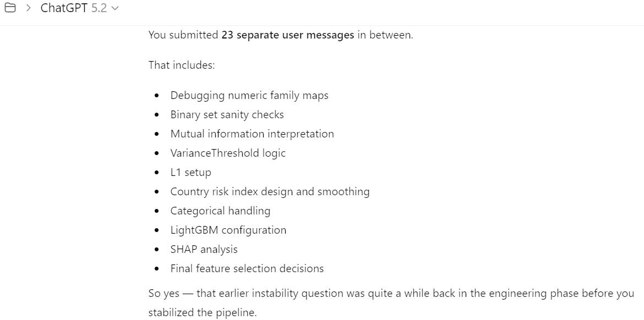Image resolution: width=644 pixels, height=320 pixels.
Task: Click "Binary set sanity checks" bullet
Action: 227,114
